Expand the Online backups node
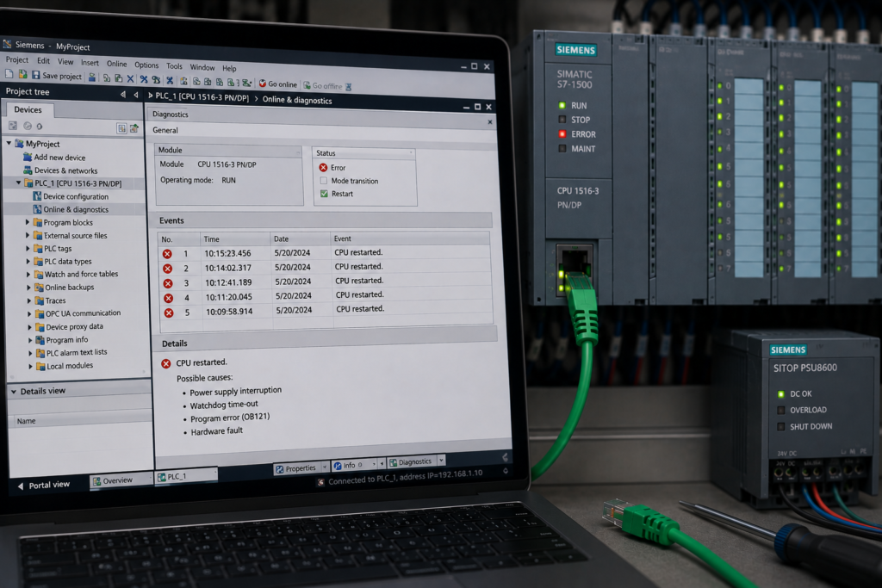882x588 pixels. (28, 288)
